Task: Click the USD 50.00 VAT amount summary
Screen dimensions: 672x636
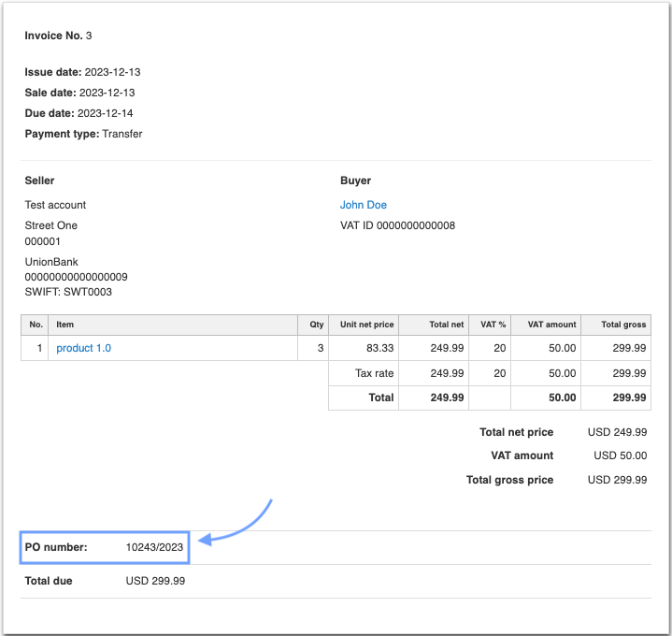Action: (620, 455)
